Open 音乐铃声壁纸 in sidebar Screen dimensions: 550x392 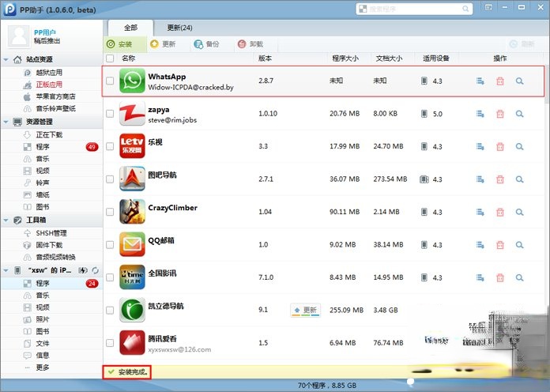(x=56, y=108)
